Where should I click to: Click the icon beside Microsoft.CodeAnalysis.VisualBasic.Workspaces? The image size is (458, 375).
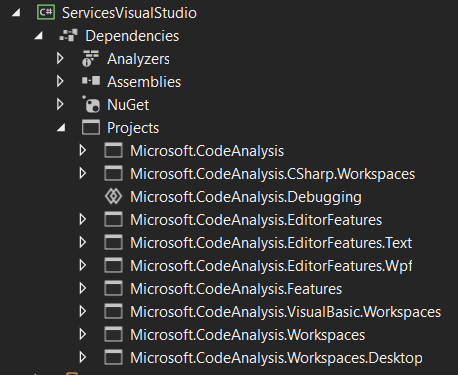[x=113, y=311]
